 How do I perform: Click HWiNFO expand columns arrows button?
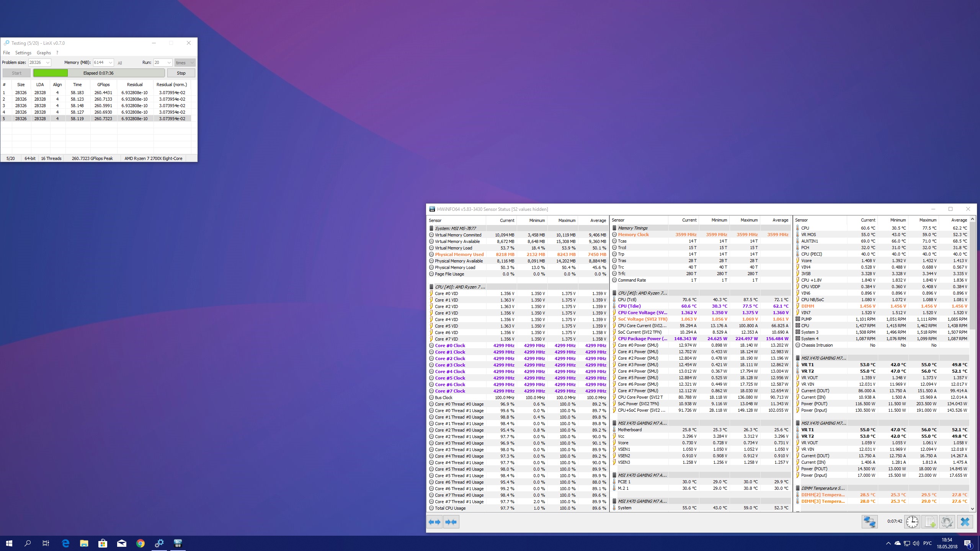coord(434,522)
